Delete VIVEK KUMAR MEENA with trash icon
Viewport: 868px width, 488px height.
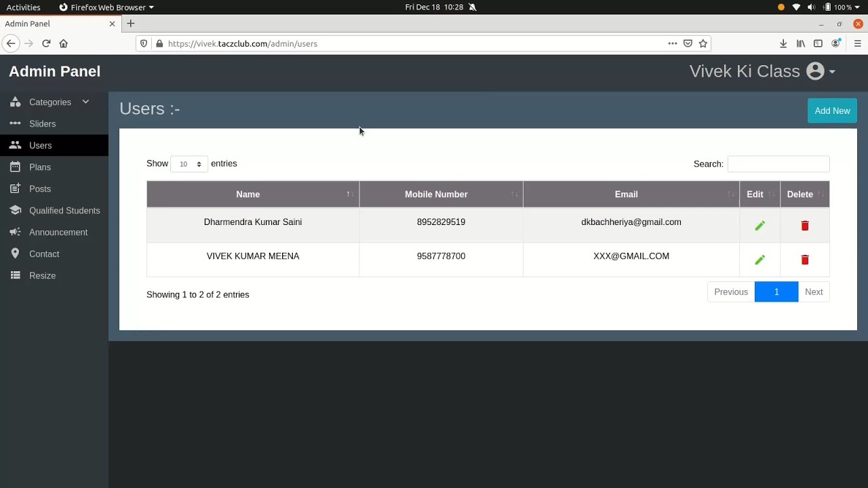pyautogui.click(x=805, y=260)
